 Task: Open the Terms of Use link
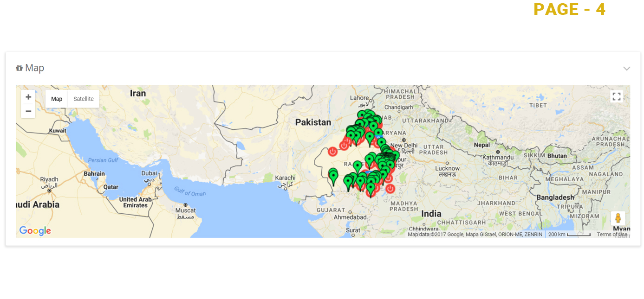click(612, 235)
